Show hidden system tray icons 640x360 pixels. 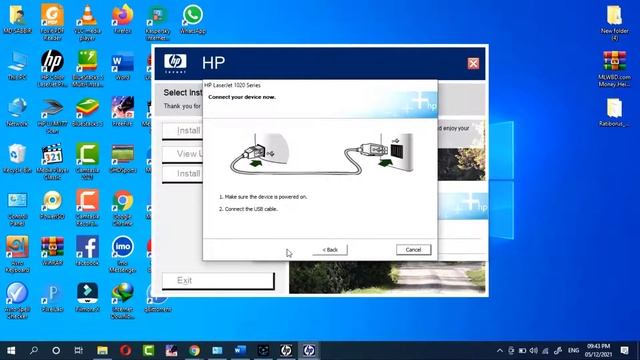[500, 351]
